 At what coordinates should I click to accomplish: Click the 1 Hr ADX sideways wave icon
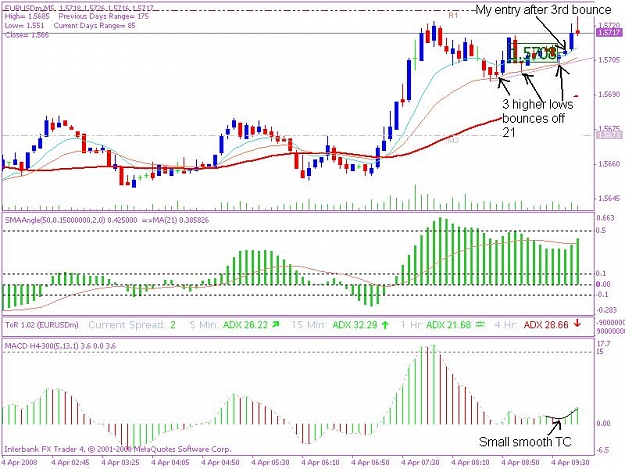[x=480, y=325]
